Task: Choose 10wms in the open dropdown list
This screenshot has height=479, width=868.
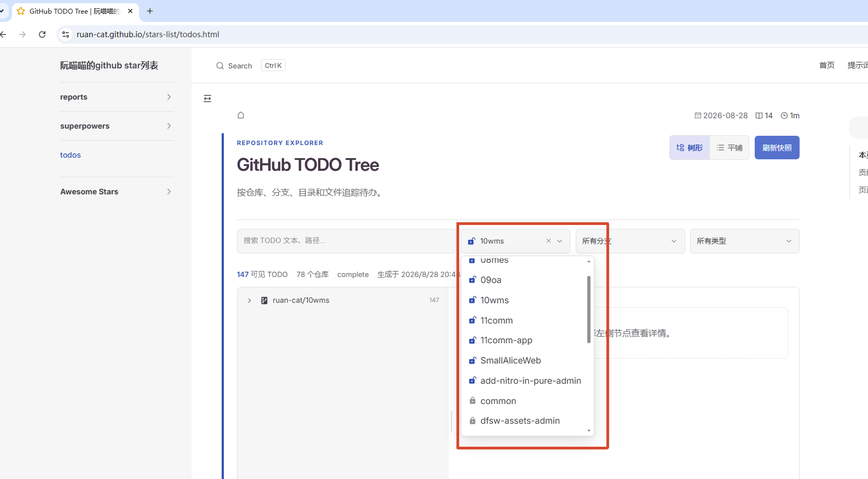Action: 524,300
